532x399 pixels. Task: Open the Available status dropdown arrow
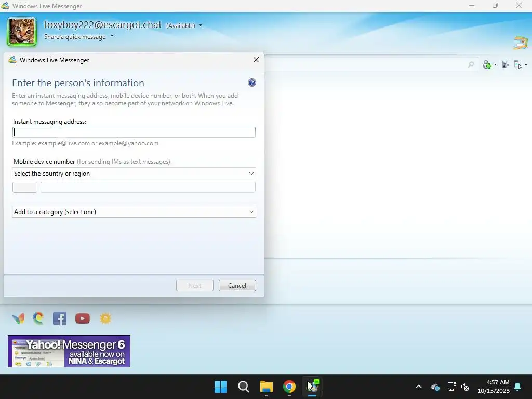pyautogui.click(x=200, y=25)
